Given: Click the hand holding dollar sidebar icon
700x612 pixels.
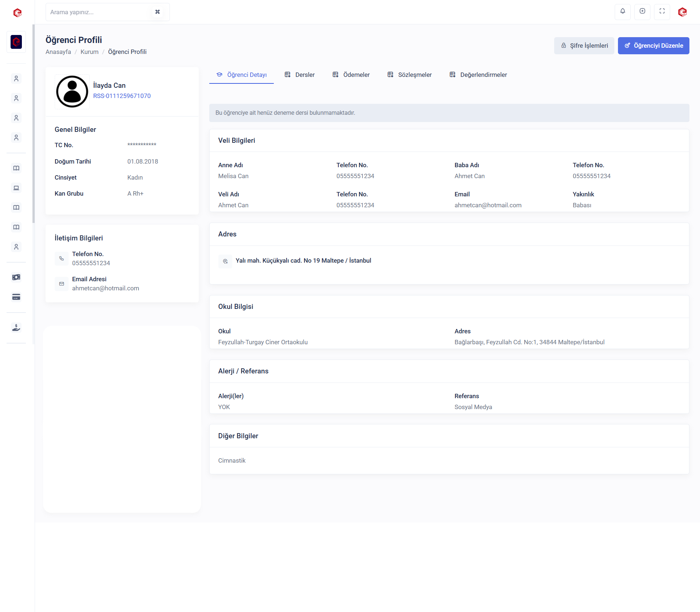Looking at the screenshot, I should (x=16, y=327).
